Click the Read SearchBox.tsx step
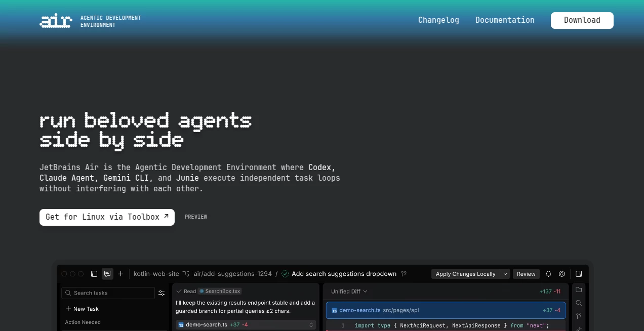The width and height of the screenshot is (644, 331). tap(209, 291)
